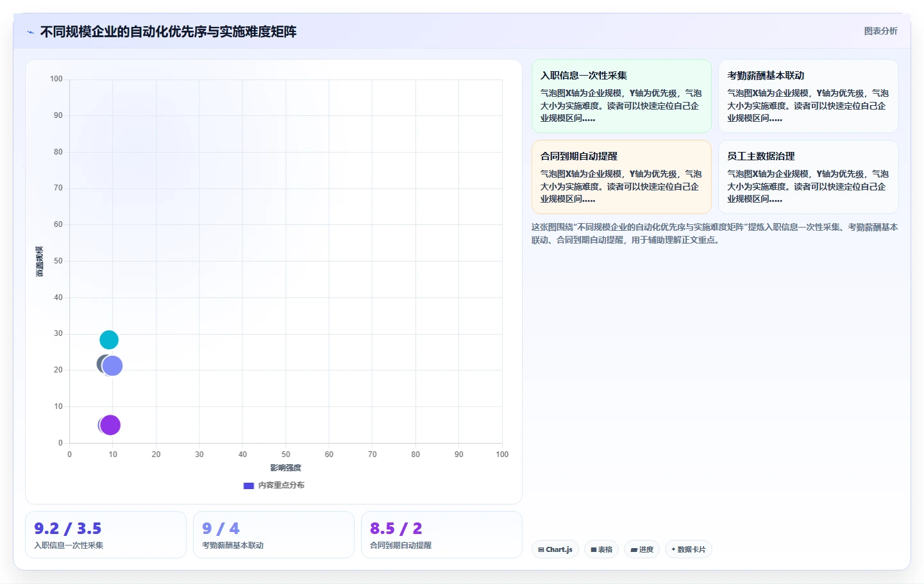Image resolution: width=924 pixels, height=584 pixels.
Task: Click the light blue-violet bubble in the chart
Action: [x=113, y=366]
